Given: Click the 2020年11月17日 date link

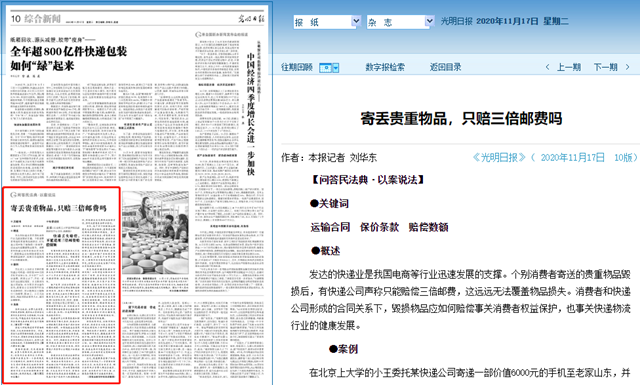Looking at the screenshot, I should (572, 158).
